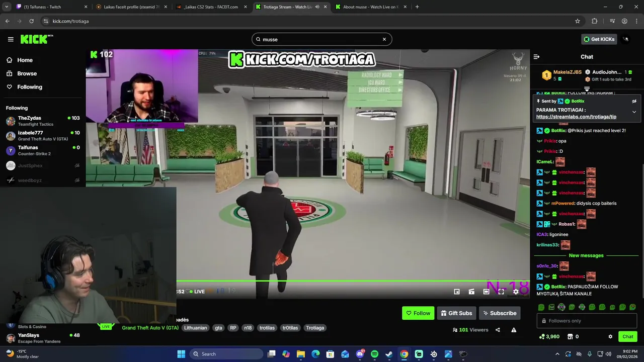Open the user profile avatar menu
This screenshot has width=644, height=362.
pos(626,39)
